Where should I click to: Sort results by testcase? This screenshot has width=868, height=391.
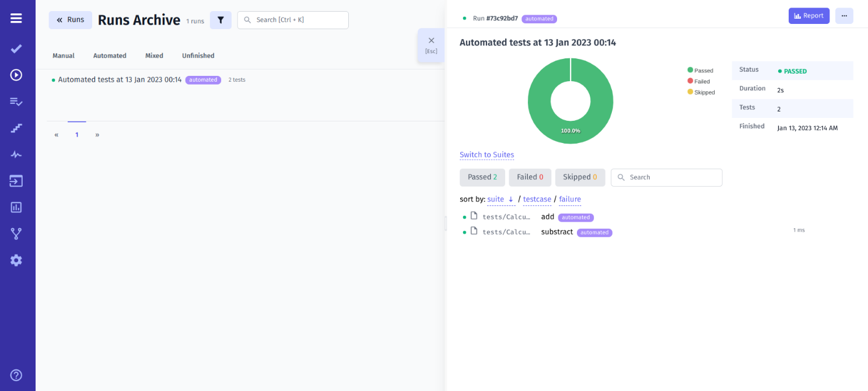pos(537,199)
